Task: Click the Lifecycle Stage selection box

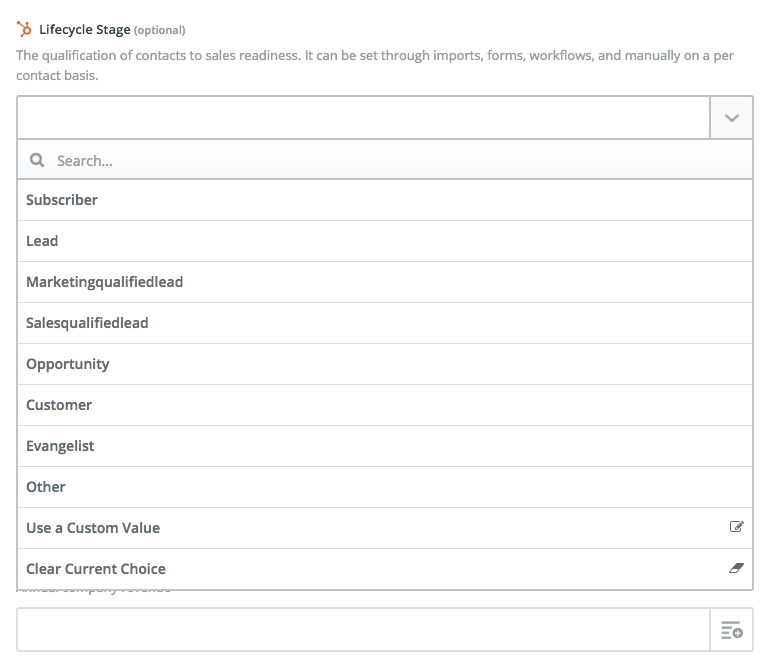Action: (363, 118)
